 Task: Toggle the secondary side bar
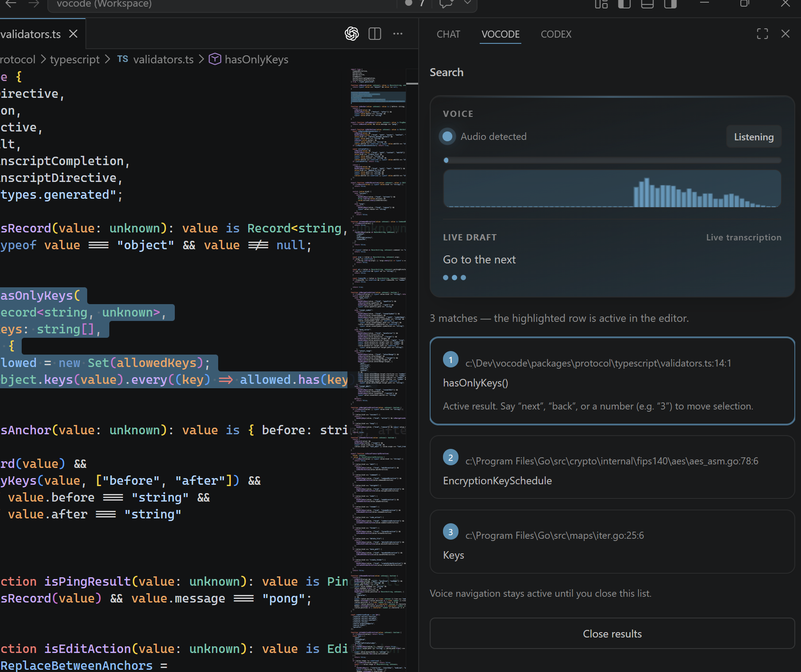670,4
